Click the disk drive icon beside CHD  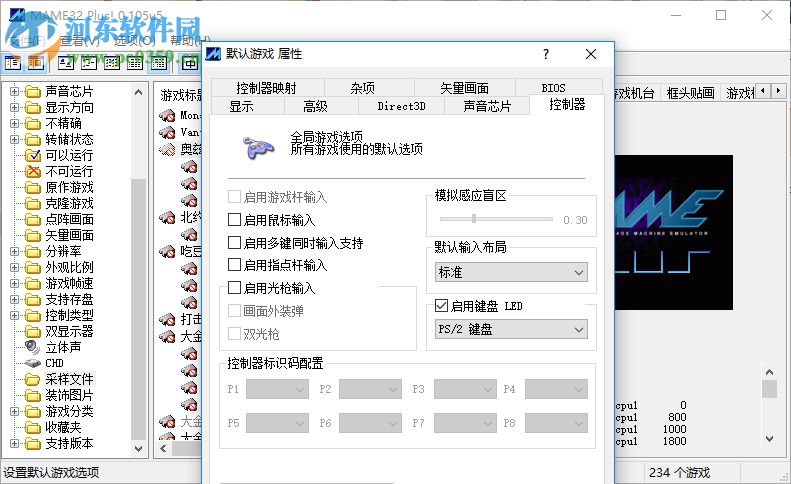point(33,363)
